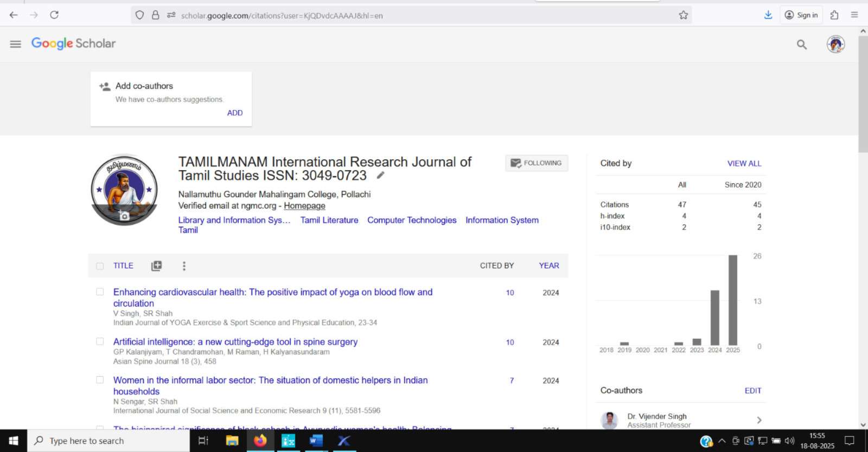Open Enhancing cardiovascular health article title
The width and height of the screenshot is (868, 452).
pos(273,298)
